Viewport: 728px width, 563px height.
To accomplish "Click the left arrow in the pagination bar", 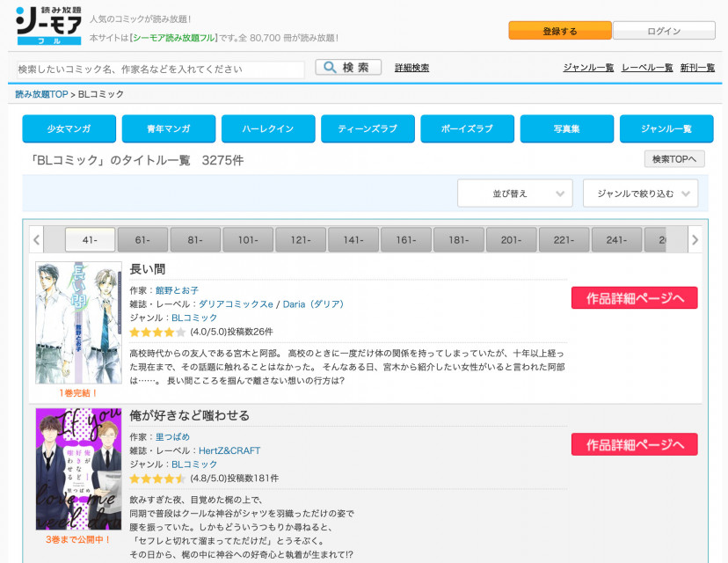I will 37,238.
